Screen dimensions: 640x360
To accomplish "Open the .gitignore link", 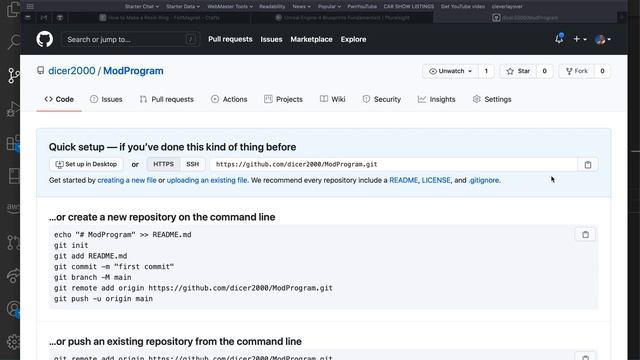I will pos(484,180).
